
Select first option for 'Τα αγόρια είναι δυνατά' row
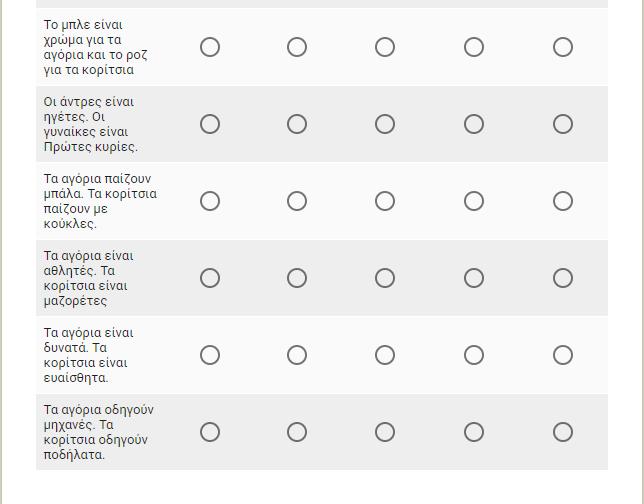(x=210, y=355)
